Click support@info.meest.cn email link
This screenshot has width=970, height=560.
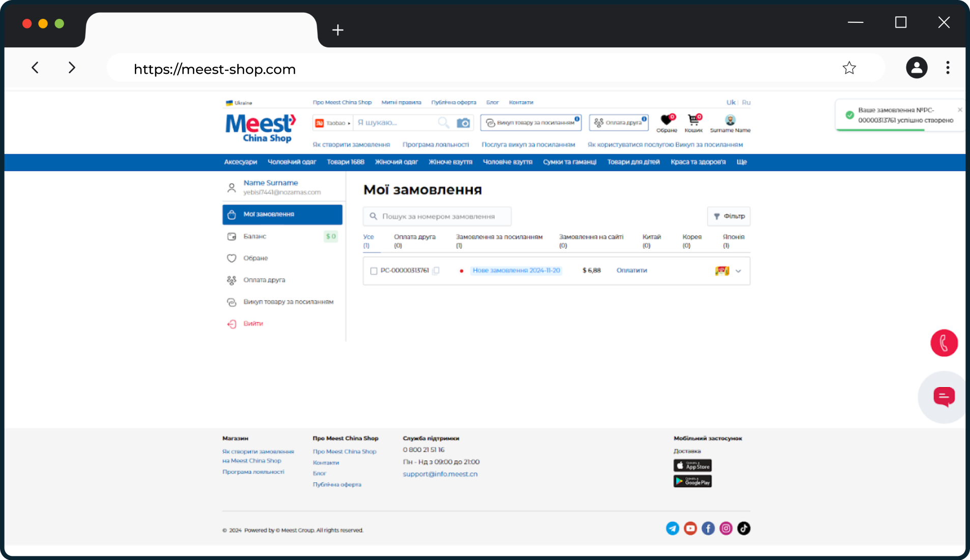(440, 475)
